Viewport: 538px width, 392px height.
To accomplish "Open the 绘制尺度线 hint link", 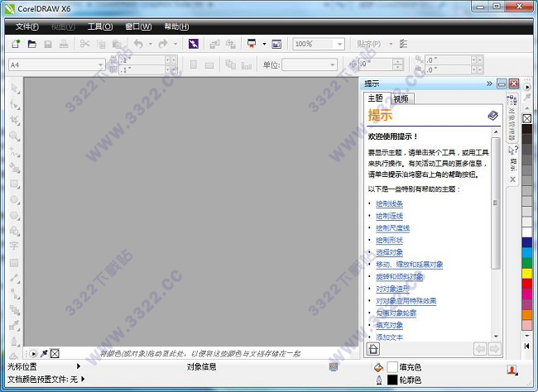I will point(392,228).
